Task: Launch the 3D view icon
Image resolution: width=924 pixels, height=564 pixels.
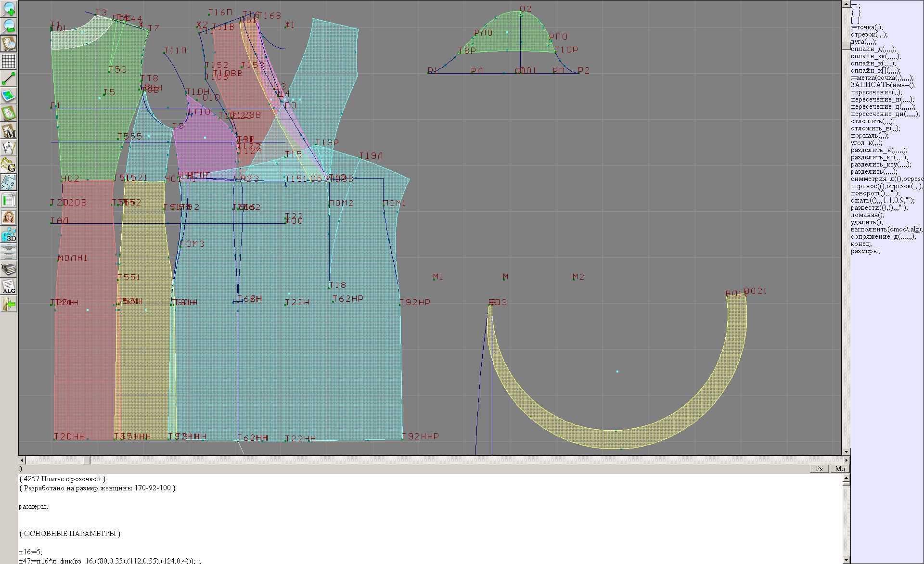Action: coord(9,234)
